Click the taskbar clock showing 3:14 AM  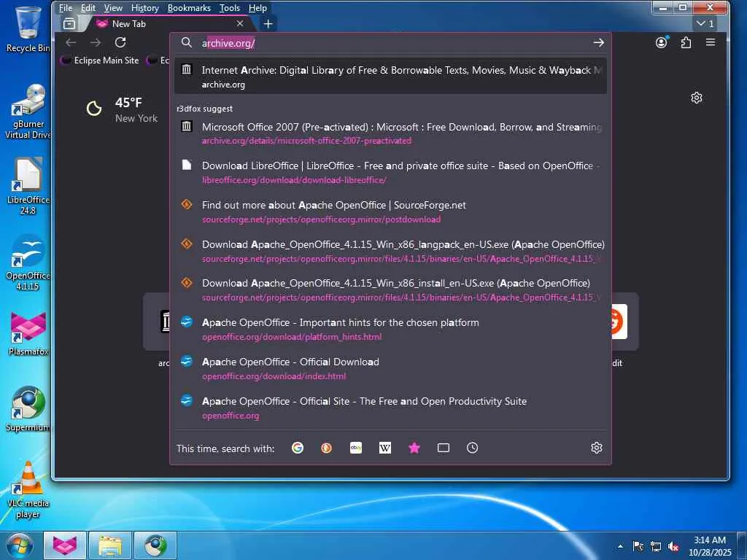coord(709,546)
